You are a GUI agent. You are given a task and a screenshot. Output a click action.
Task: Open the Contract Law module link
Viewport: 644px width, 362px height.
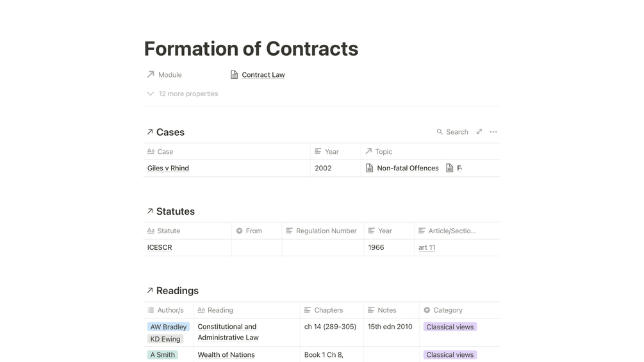(263, 75)
